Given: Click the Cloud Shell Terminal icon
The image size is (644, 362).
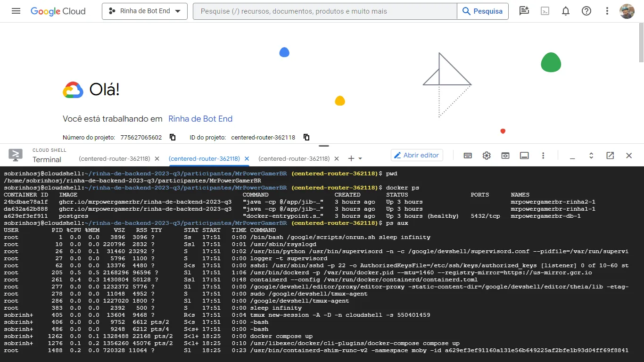Looking at the screenshot, I should point(16,155).
